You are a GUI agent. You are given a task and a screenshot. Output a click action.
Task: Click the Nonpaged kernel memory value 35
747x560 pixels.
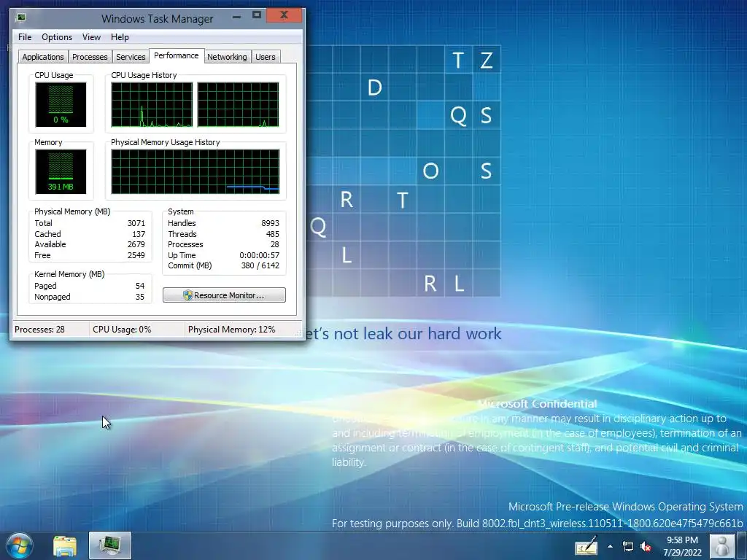(139, 297)
